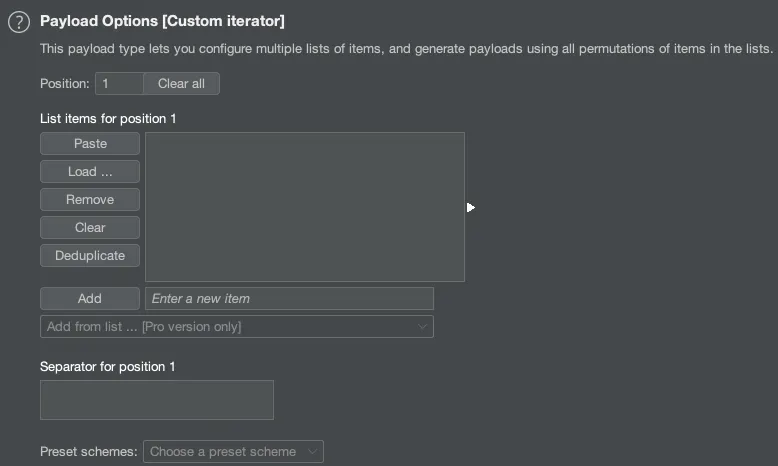The width and height of the screenshot is (778, 466).
Task: Open the 'Choose a preset scheme' dropdown
Action: [x=233, y=452]
